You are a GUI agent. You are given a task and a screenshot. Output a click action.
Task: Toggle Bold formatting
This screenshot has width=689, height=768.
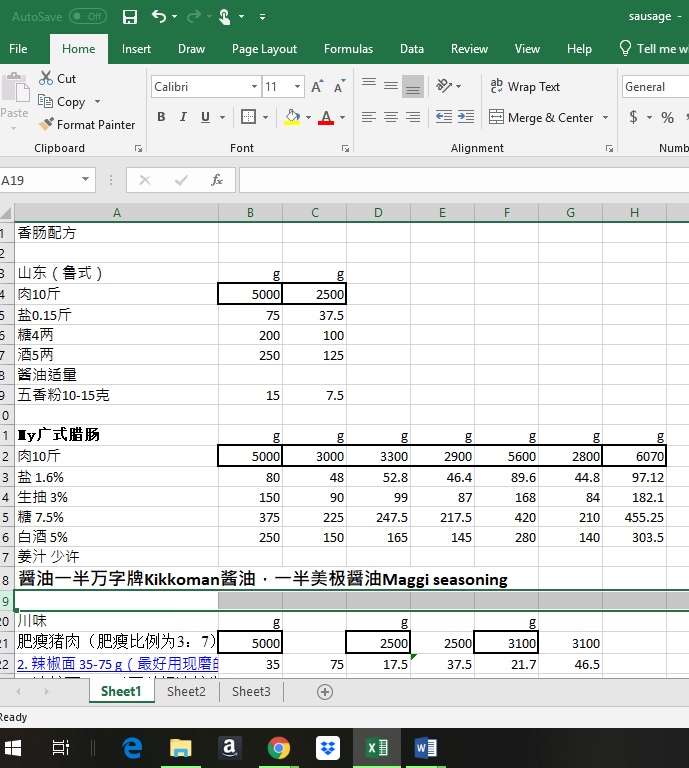[x=161, y=117]
